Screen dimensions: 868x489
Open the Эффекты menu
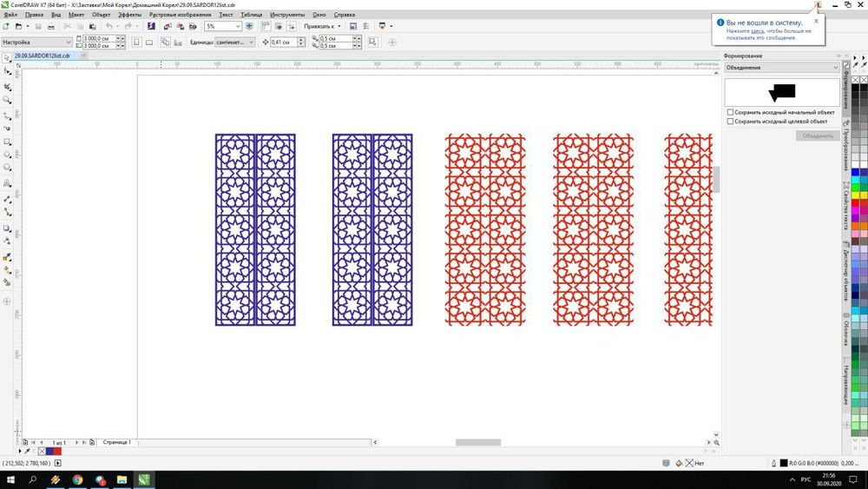(129, 15)
